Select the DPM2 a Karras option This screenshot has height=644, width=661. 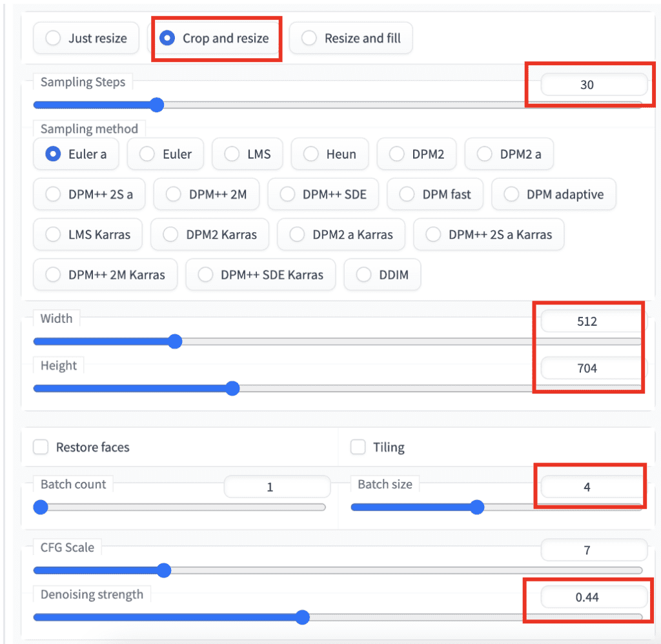[341, 234]
